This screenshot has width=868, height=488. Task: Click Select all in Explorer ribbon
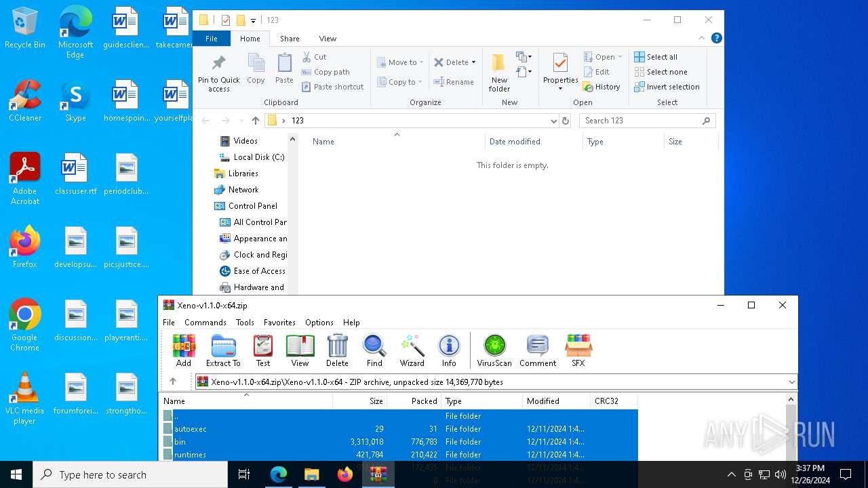(x=656, y=57)
